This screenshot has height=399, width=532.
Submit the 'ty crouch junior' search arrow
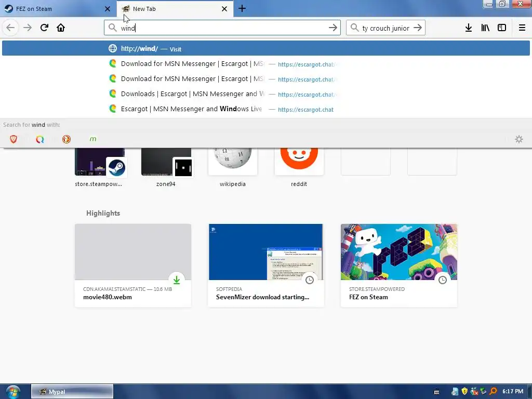coord(418,28)
